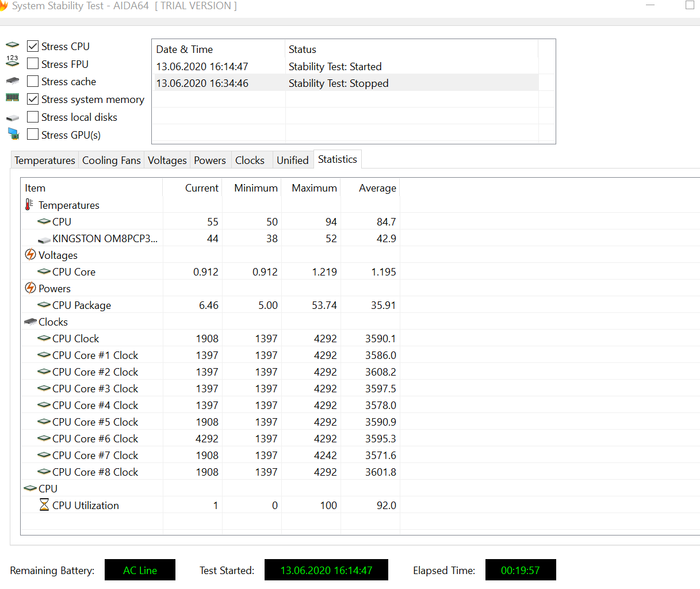Click the CPU chip icon beside Stress CPU
This screenshot has height=589, width=700.
coord(12,45)
